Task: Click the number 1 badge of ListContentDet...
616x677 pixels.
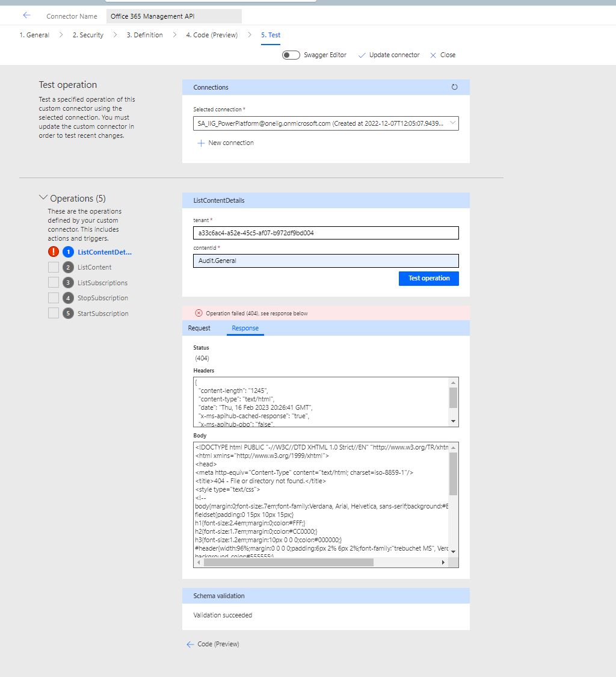Action: coord(68,252)
